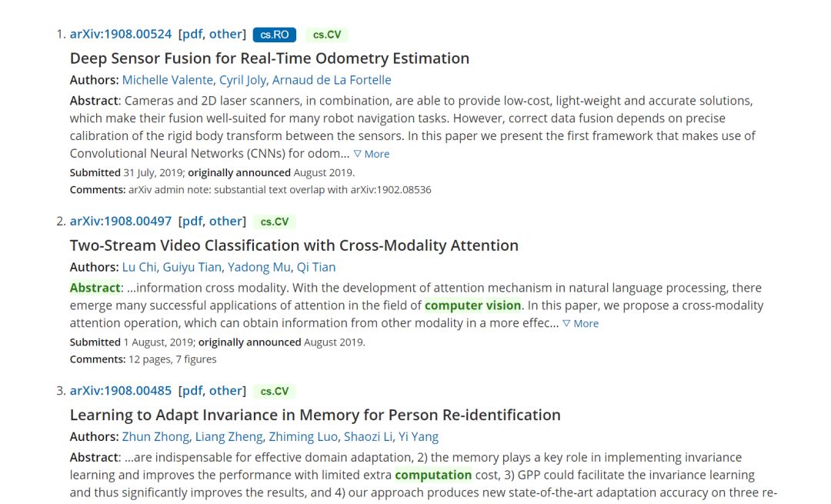831x504 pixels.
Task: Open pdf link for arXiv:1908.00497
Action: coord(192,222)
